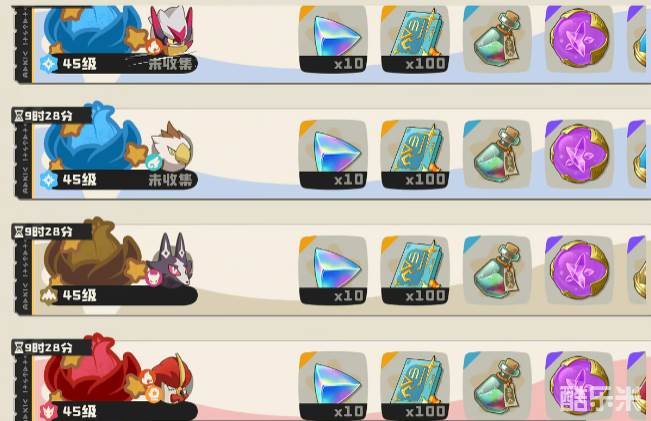Click the red-horned white masked creature portrait
The height and width of the screenshot is (421, 651).
pos(170,31)
